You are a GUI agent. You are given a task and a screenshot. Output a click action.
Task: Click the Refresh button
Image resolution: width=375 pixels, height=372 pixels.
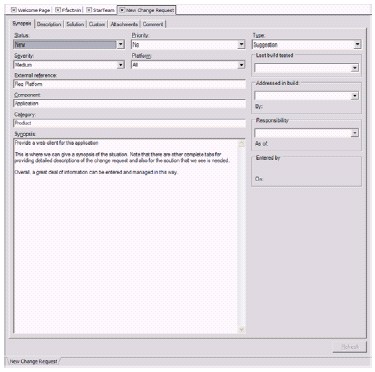350,347
